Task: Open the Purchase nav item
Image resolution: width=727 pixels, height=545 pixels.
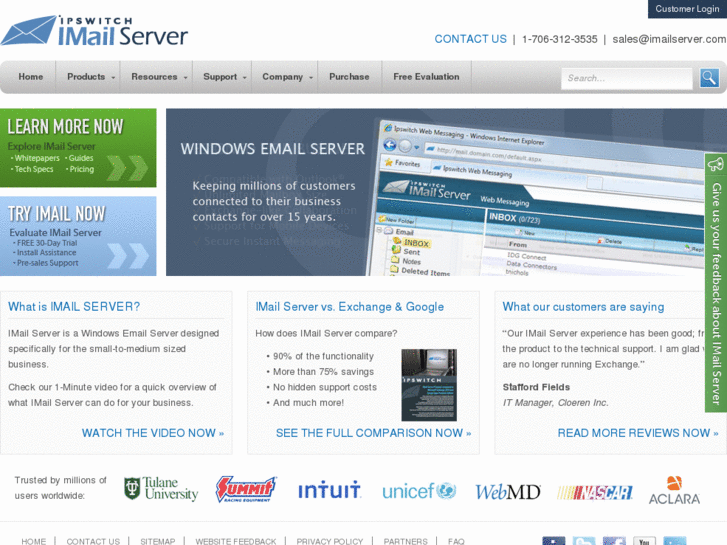Action: coord(349,77)
